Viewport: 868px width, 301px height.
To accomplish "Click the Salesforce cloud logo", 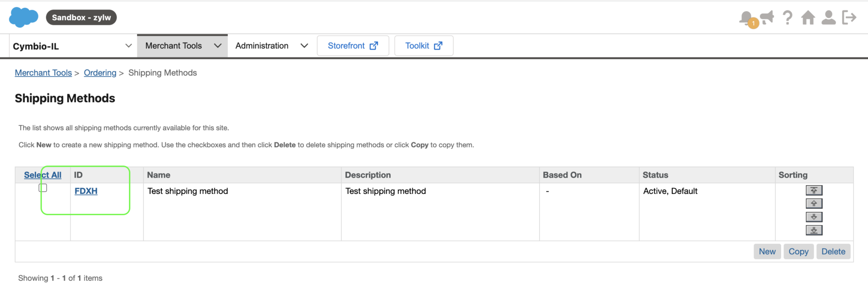I will click(24, 17).
